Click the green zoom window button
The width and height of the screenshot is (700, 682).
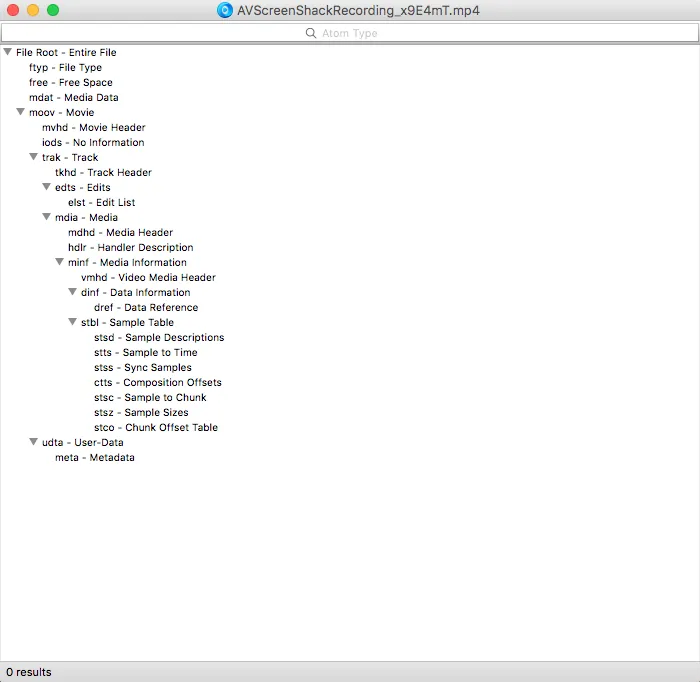tap(53, 10)
